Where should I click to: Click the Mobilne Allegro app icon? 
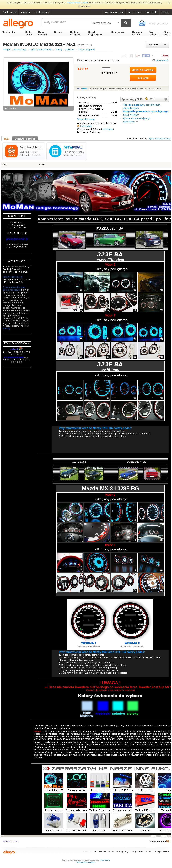tap(12, 151)
